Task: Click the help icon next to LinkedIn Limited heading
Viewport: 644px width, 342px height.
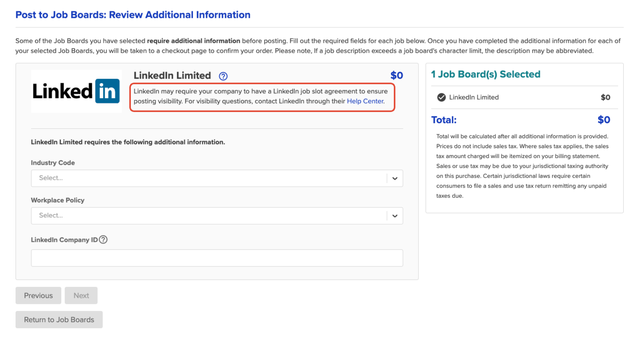Action: pos(223,76)
